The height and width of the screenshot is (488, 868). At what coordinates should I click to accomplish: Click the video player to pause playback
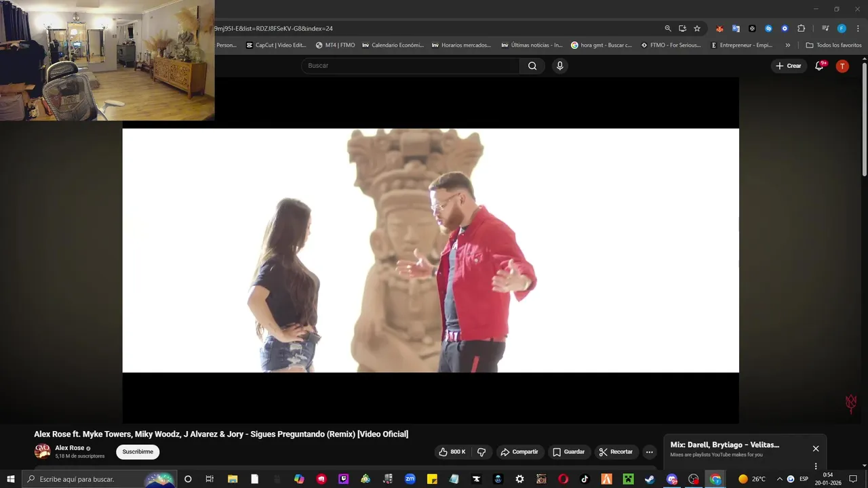tap(431, 250)
